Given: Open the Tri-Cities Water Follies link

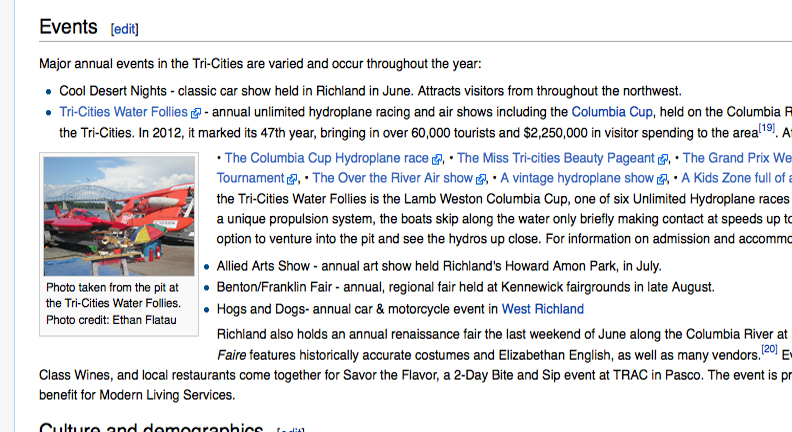Looking at the screenshot, I should click(123, 112).
